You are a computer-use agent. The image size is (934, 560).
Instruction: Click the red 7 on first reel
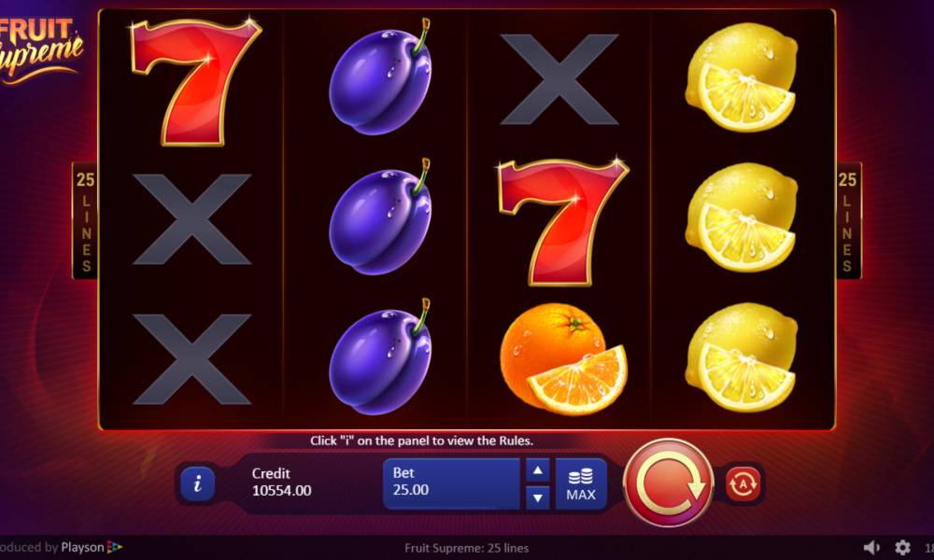tap(195, 82)
